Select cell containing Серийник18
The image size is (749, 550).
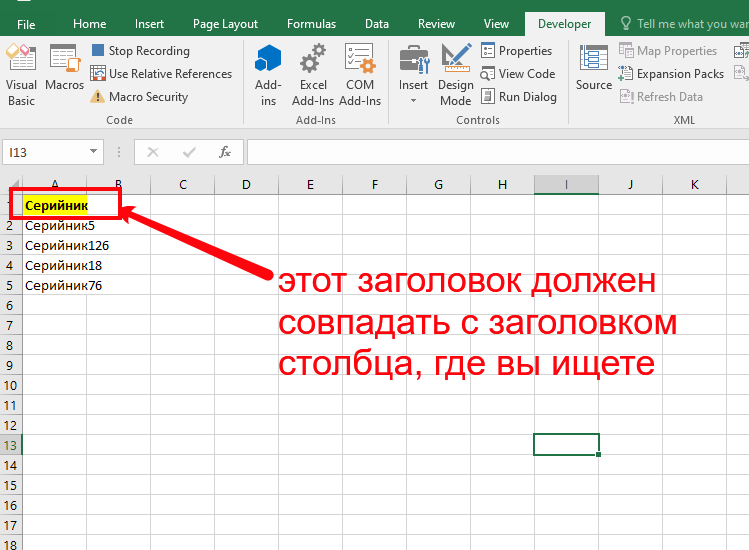54,265
